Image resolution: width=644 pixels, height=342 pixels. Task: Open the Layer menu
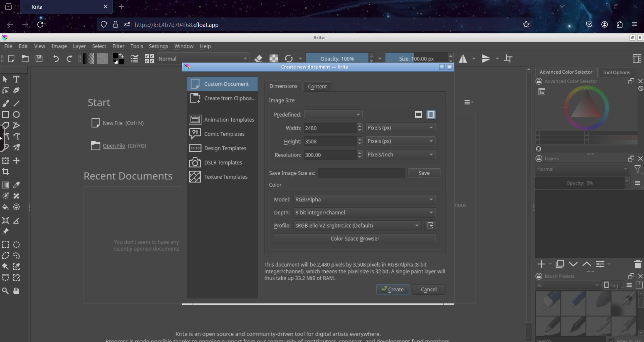click(79, 46)
